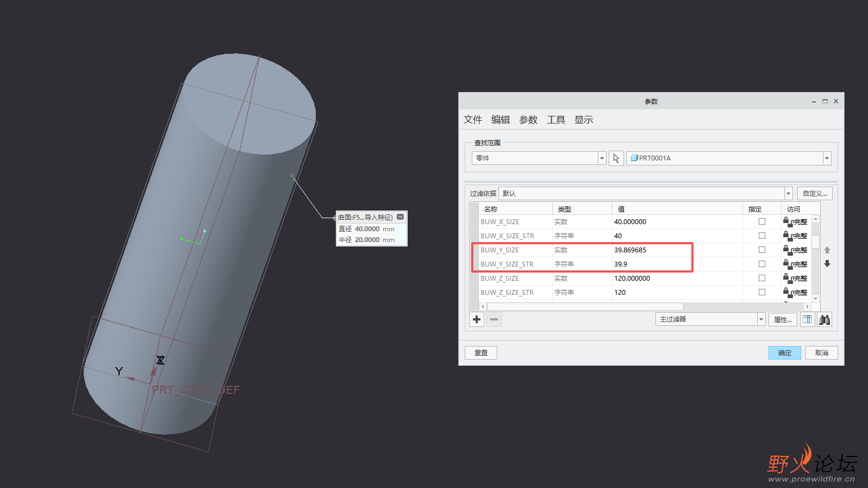Tick the 指定 checkbox for BUW_Y_SIZE
The image size is (868, 488).
[762, 250]
